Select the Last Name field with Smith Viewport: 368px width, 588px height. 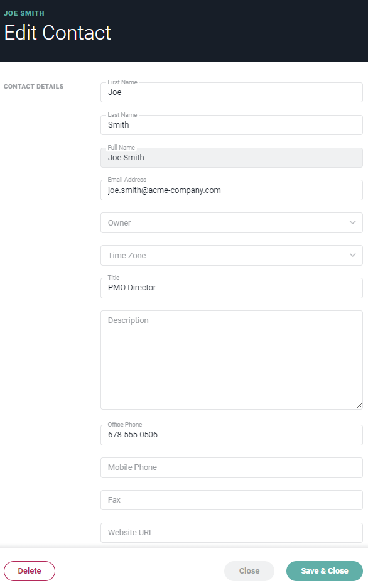[x=232, y=125]
